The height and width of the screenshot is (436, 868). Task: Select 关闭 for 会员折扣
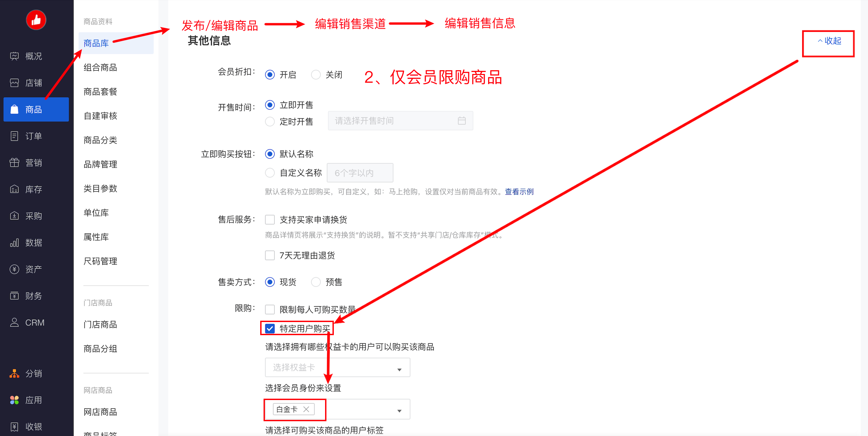tap(315, 75)
